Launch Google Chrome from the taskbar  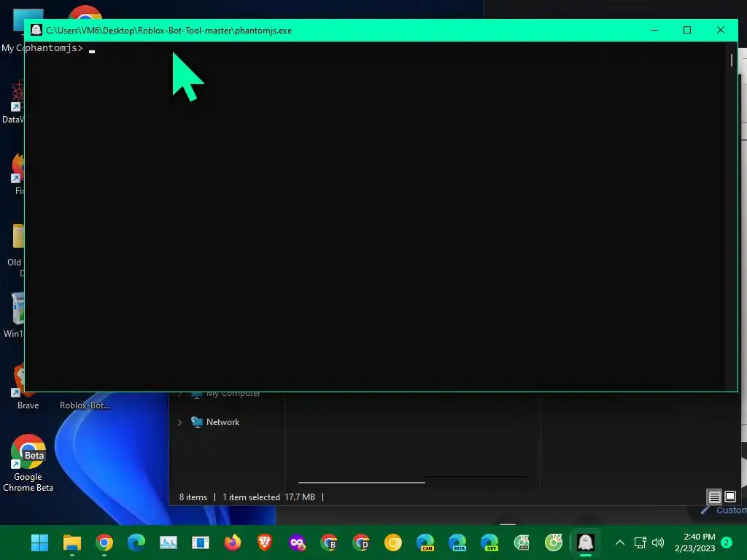(x=104, y=542)
